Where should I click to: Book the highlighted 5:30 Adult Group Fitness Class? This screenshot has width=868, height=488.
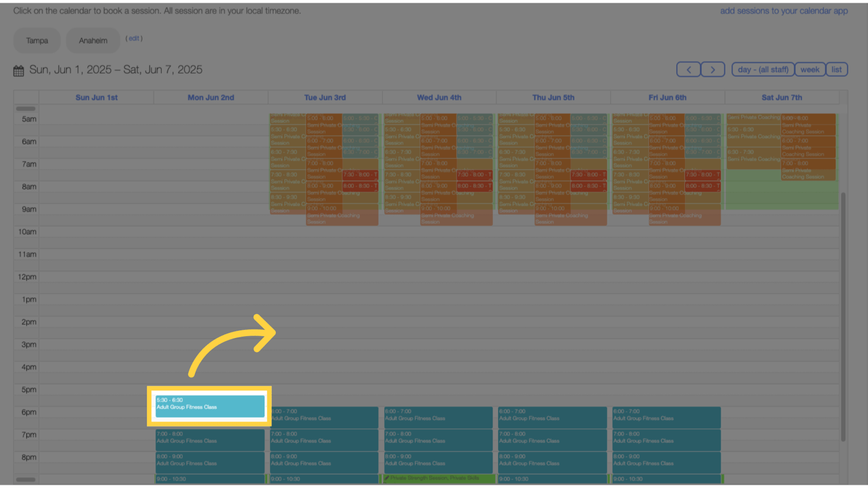tap(210, 405)
